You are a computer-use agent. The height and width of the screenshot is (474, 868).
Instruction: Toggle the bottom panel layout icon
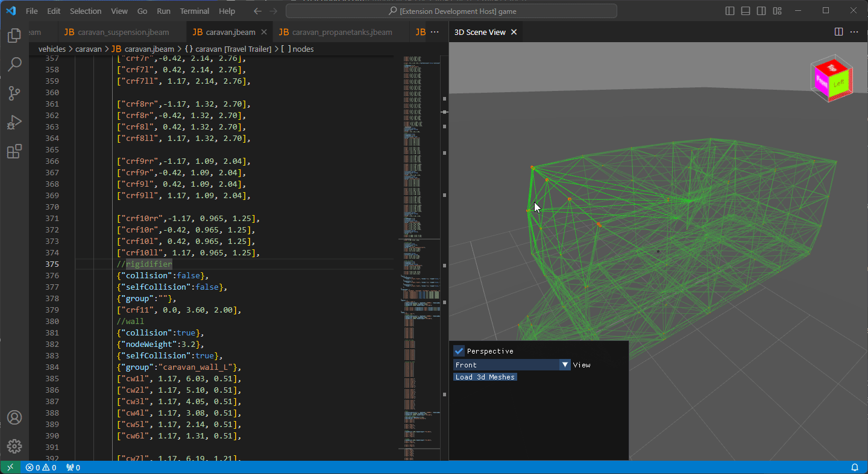746,11
